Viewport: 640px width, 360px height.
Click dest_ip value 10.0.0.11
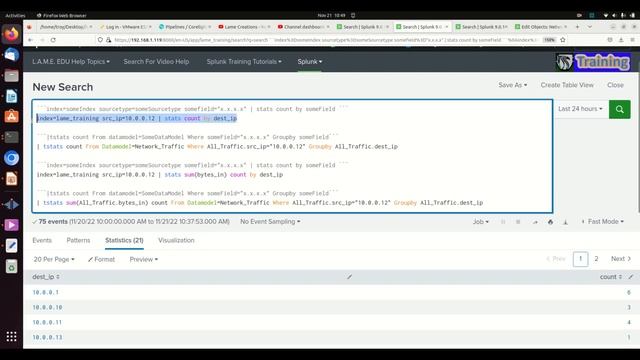pos(47,322)
